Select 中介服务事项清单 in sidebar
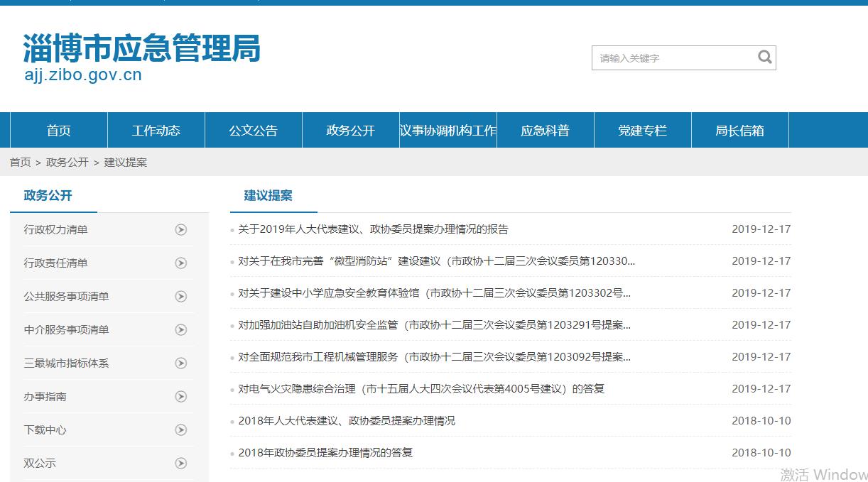 click(67, 329)
